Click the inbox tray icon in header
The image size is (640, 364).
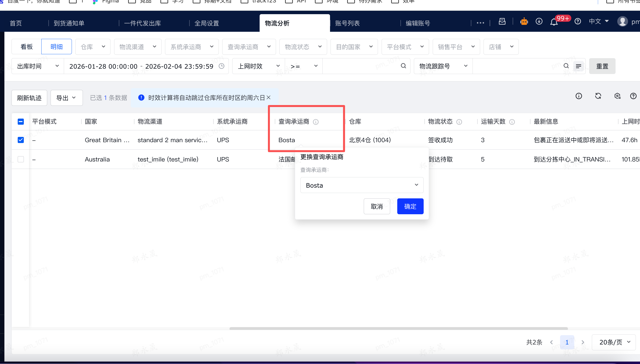click(502, 21)
